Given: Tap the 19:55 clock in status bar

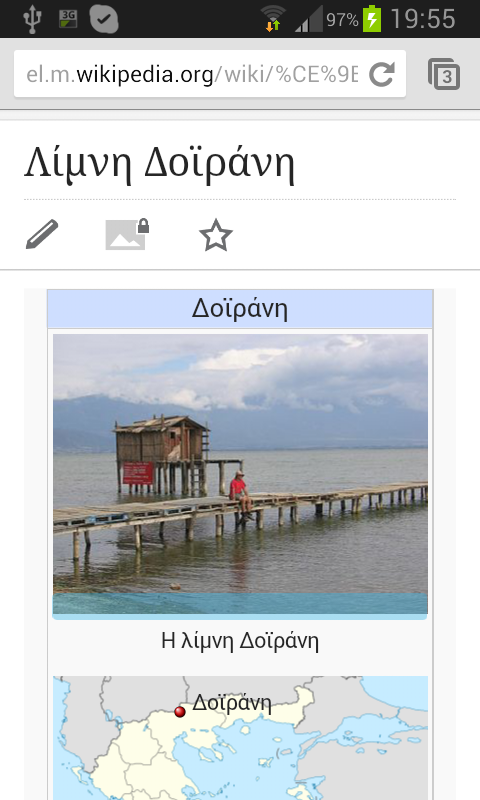Looking at the screenshot, I should [423, 19].
